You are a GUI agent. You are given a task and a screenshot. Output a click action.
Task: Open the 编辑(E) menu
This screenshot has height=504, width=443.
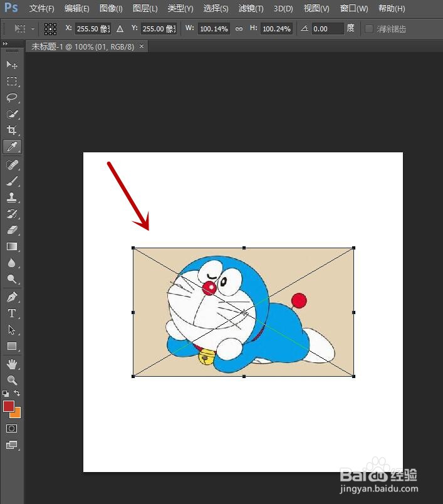tap(77, 8)
